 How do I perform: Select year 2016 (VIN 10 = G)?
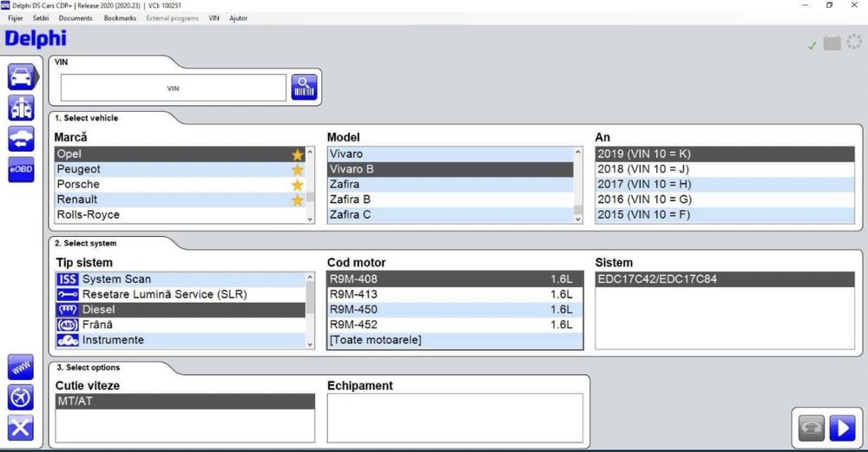click(x=725, y=200)
